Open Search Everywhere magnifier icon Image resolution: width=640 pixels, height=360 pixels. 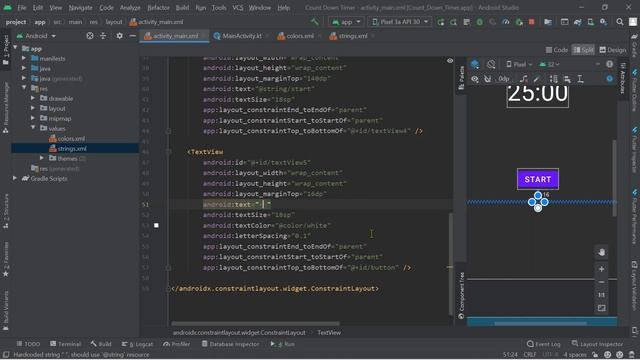point(620,22)
